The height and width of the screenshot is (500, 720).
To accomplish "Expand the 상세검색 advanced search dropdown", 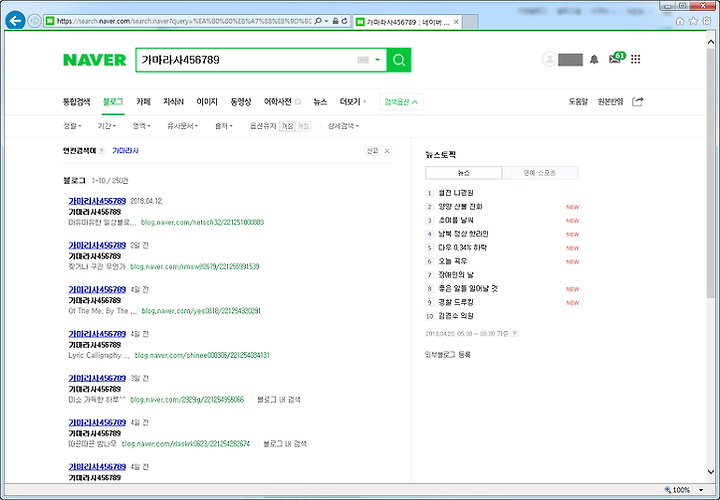I will [x=343, y=126].
